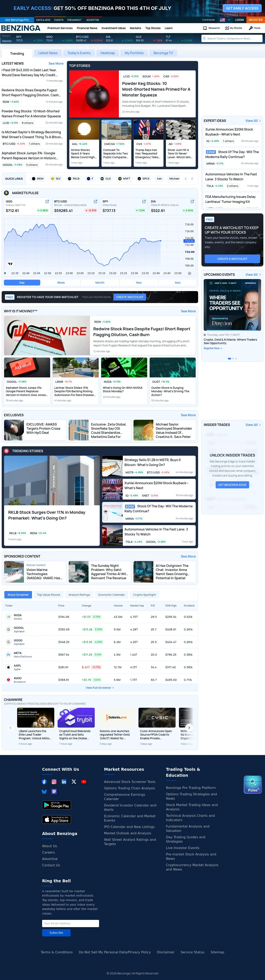Click the IRDM quick link chip
Image resolution: width=265 pixels, height=980 pixels.
38,178
